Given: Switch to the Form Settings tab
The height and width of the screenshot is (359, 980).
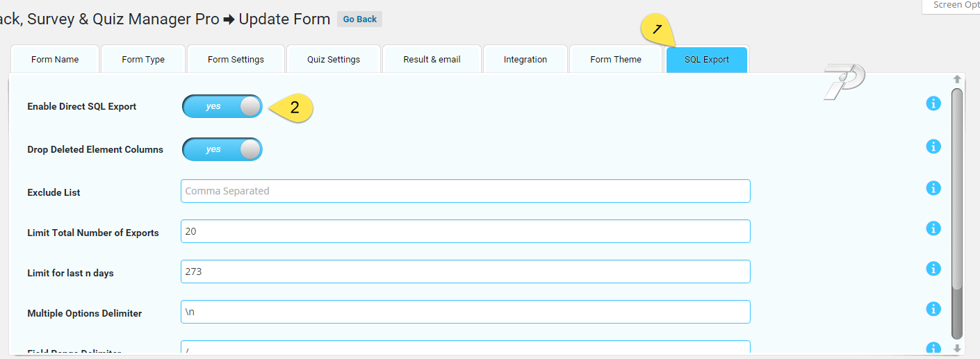Looking at the screenshot, I should click(x=236, y=60).
